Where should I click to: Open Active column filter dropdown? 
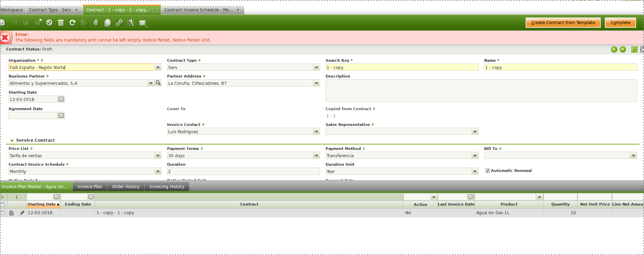point(434,197)
